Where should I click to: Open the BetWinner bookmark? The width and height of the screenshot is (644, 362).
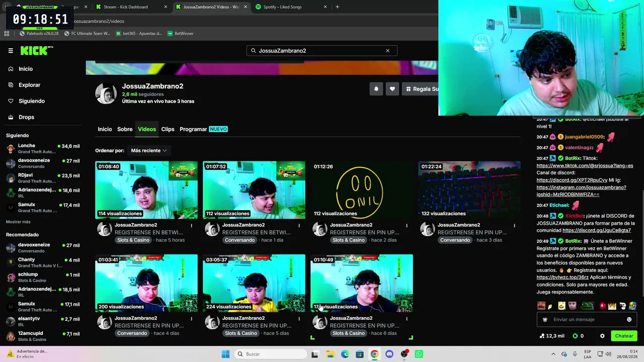pyautogui.click(x=180, y=34)
